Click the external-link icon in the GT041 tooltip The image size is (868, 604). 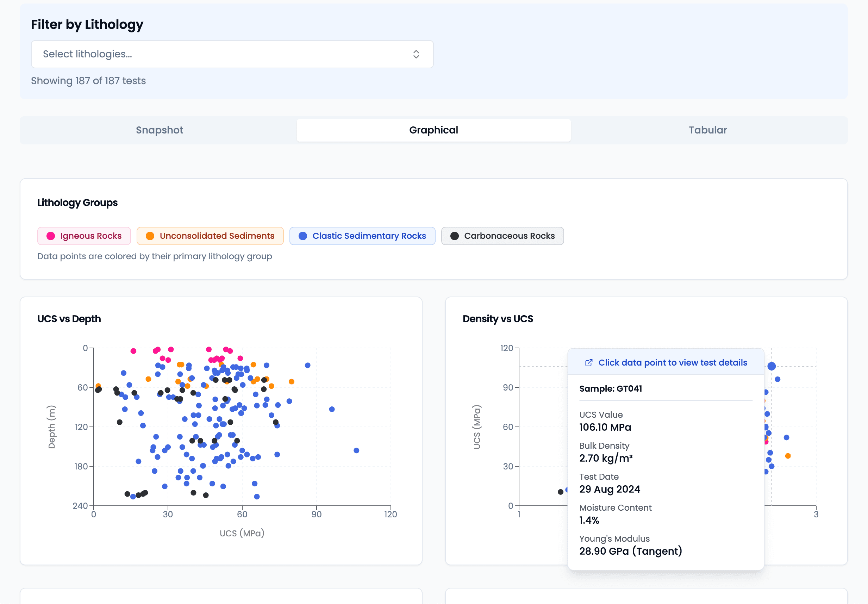tap(589, 362)
